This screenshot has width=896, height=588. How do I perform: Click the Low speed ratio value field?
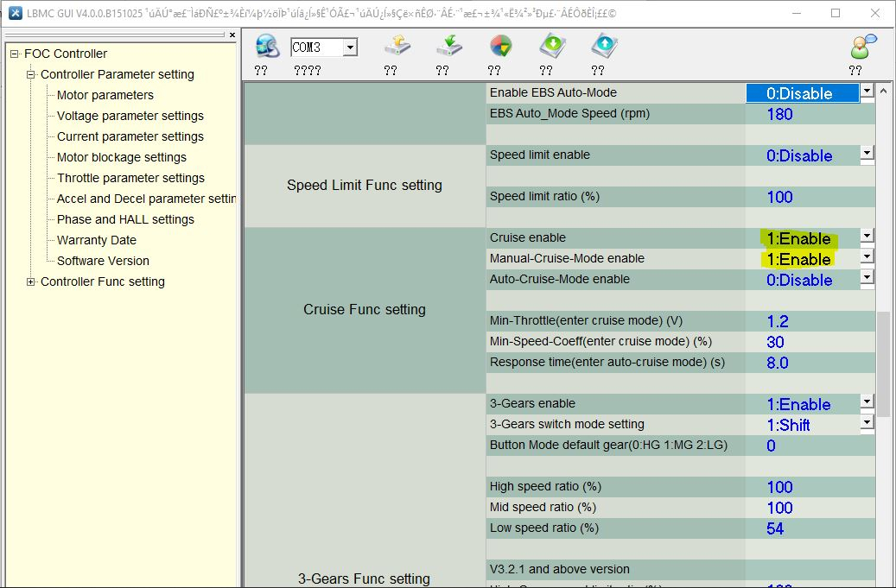coord(808,528)
